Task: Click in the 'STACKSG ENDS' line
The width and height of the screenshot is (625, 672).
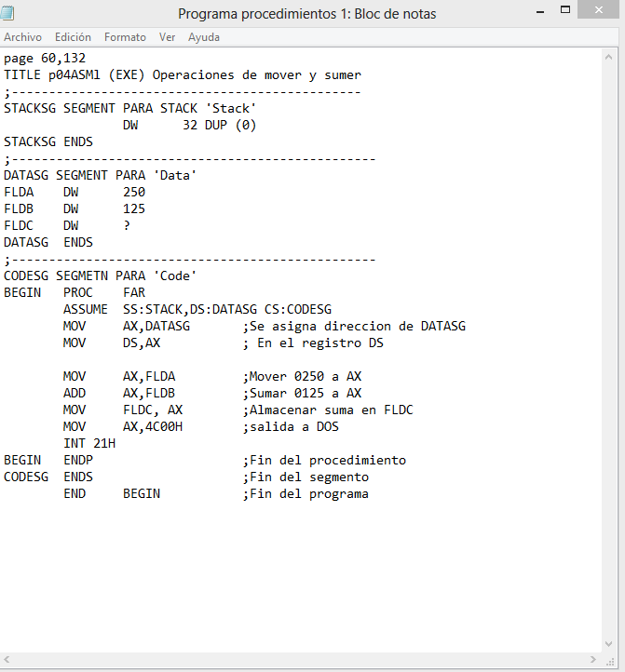Action: point(48,141)
